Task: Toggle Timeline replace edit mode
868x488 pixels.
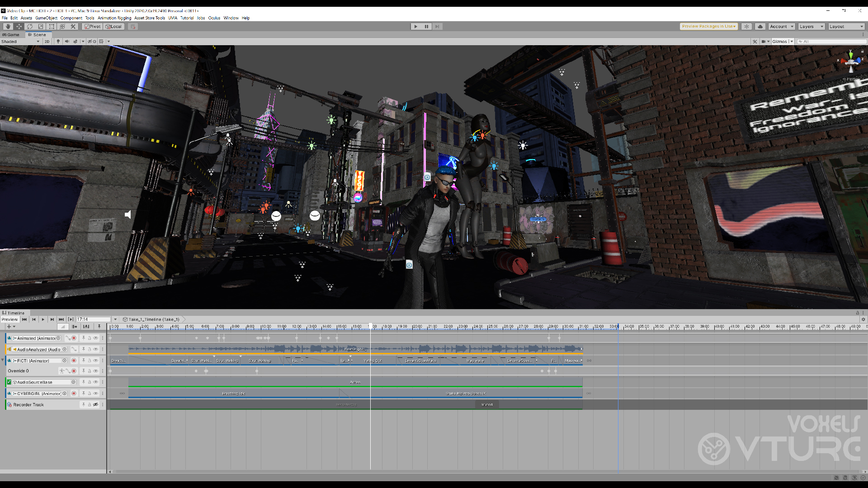Action: click(86, 327)
